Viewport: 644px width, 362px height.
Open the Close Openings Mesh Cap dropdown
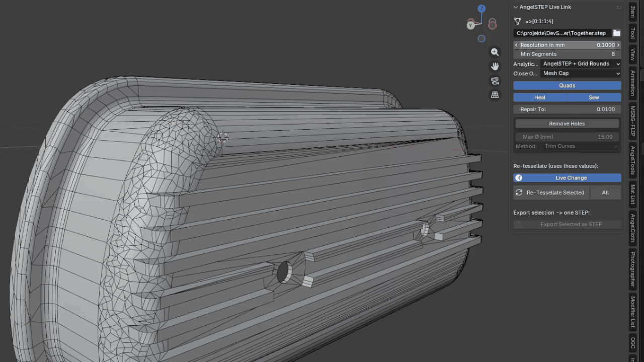click(581, 73)
